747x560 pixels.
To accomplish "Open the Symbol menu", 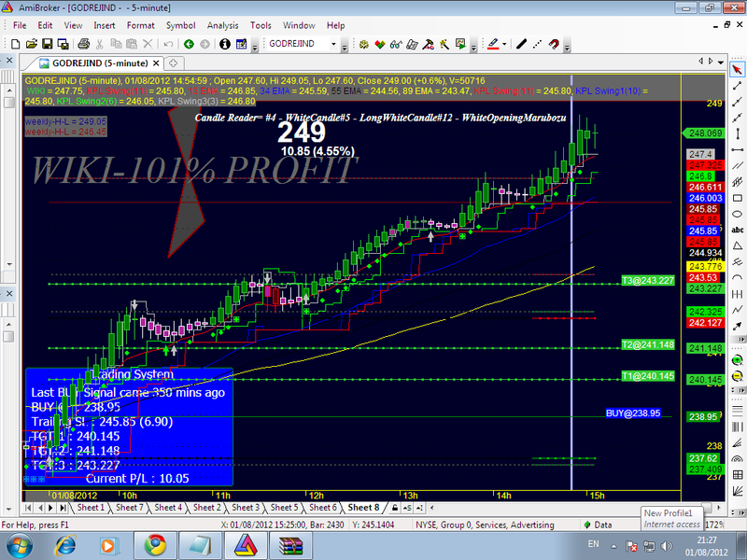I will pos(180,25).
